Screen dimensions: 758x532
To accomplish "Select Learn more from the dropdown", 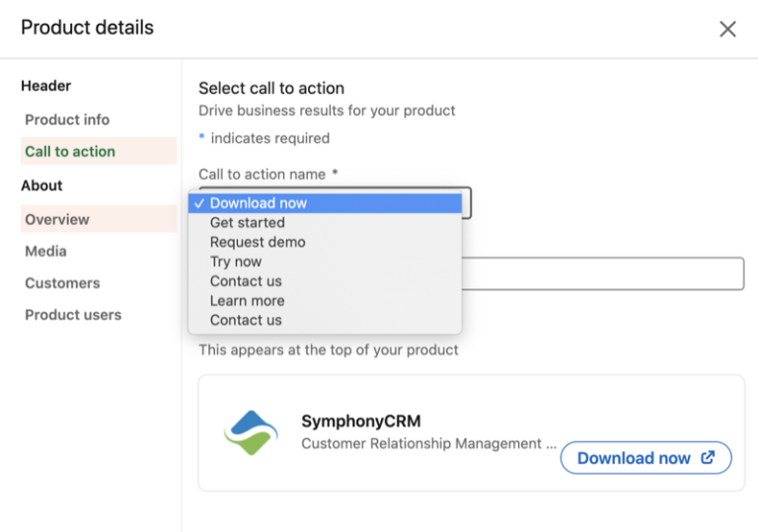I will tap(247, 301).
